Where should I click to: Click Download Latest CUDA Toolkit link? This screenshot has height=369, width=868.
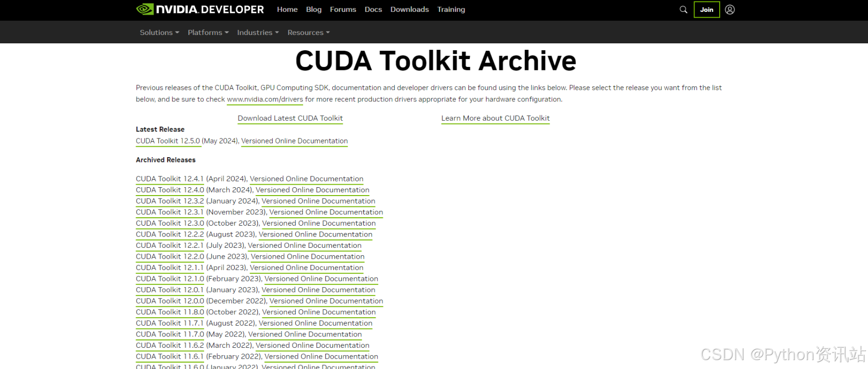pyautogui.click(x=290, y=118)
